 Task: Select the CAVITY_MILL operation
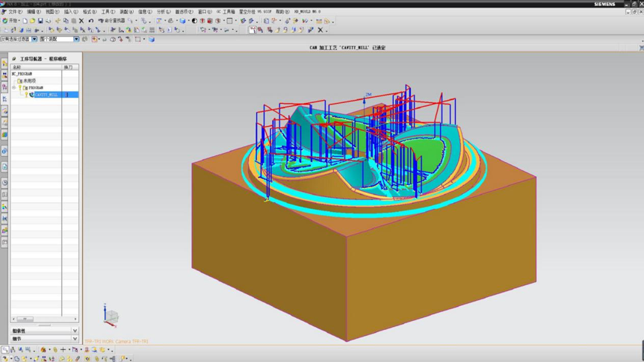[46, 95]
